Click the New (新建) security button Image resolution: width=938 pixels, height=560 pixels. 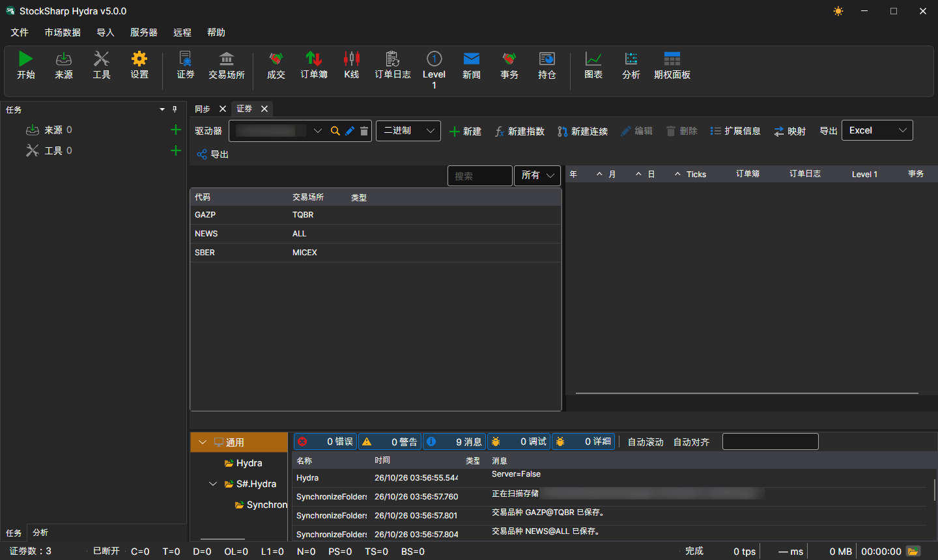click(465, 132)
